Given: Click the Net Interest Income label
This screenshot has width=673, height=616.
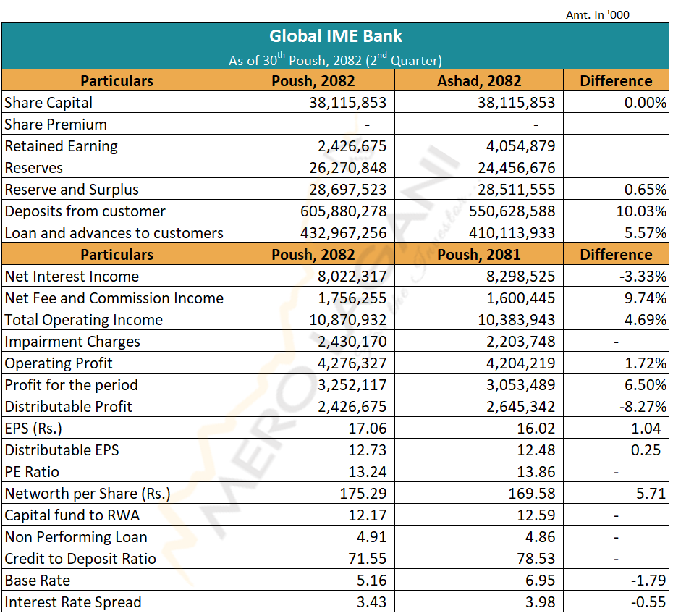Looking at the screenshot, I should pos(72,277).
